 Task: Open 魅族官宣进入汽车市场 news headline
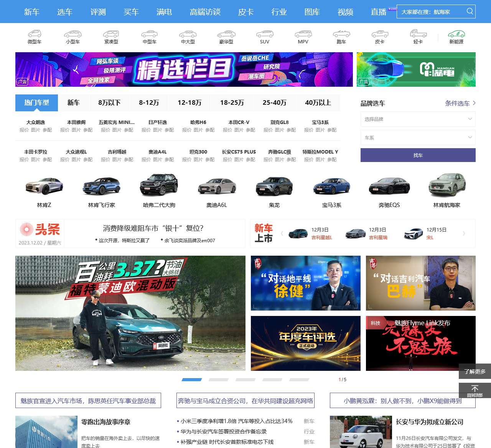[x=88, y=400]
